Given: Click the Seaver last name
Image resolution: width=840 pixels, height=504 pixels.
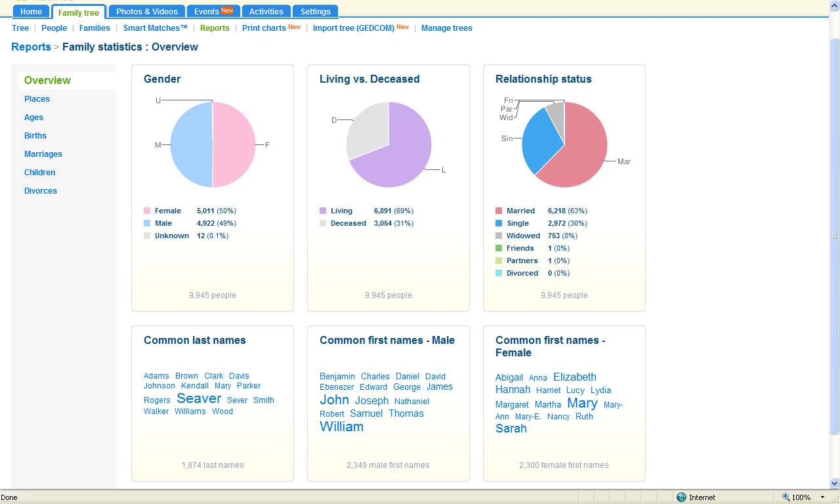Looking at the screenshot, I should [199, 398].
